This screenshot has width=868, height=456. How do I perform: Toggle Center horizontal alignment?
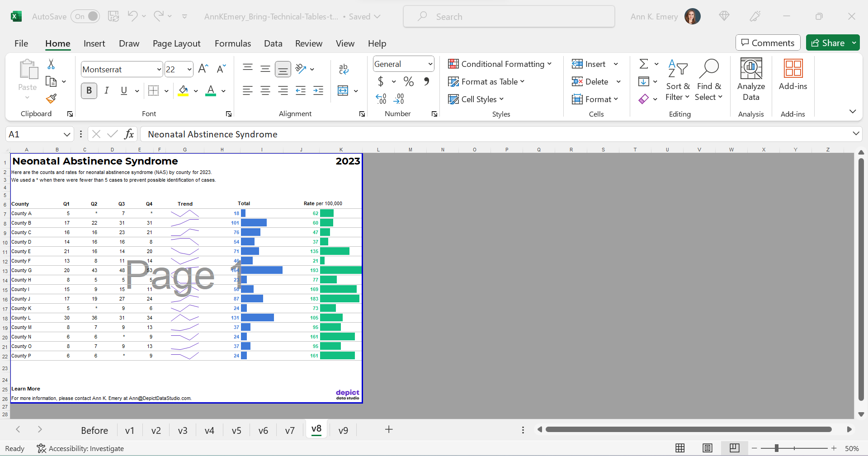[265, 90]
